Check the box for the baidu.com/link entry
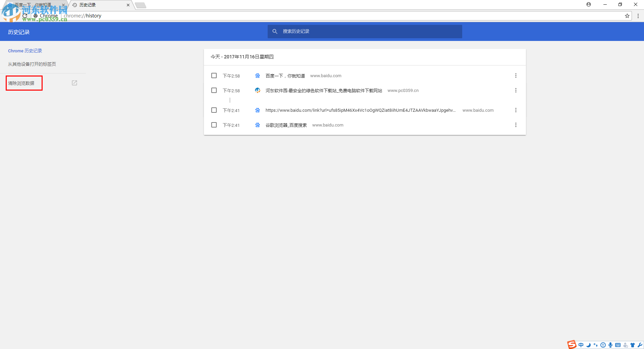 click(x=214, y=110)
